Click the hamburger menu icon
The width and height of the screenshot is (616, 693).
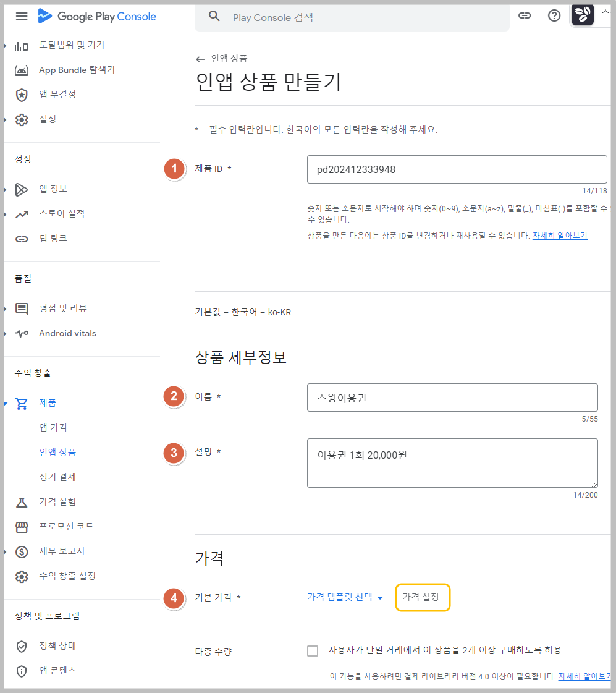click(22, 16)
